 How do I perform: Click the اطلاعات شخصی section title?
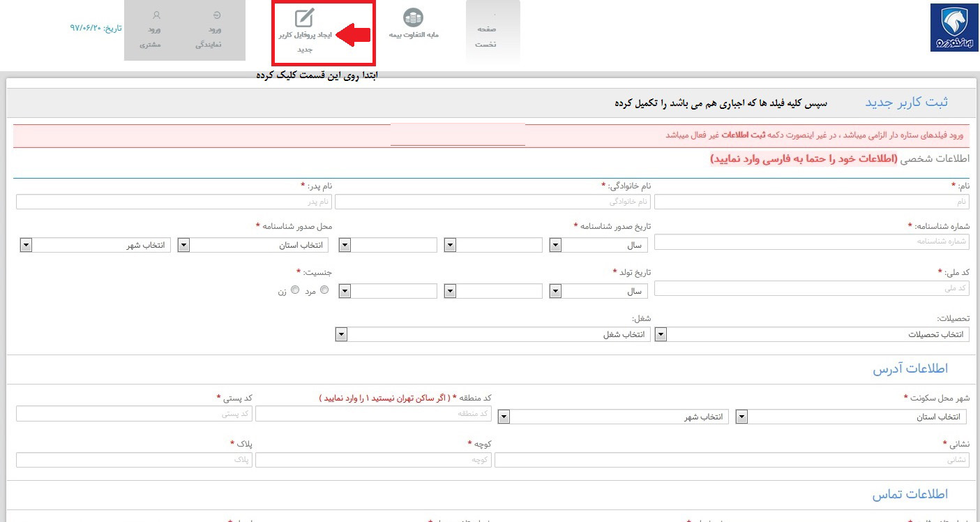tap(935, 159)
